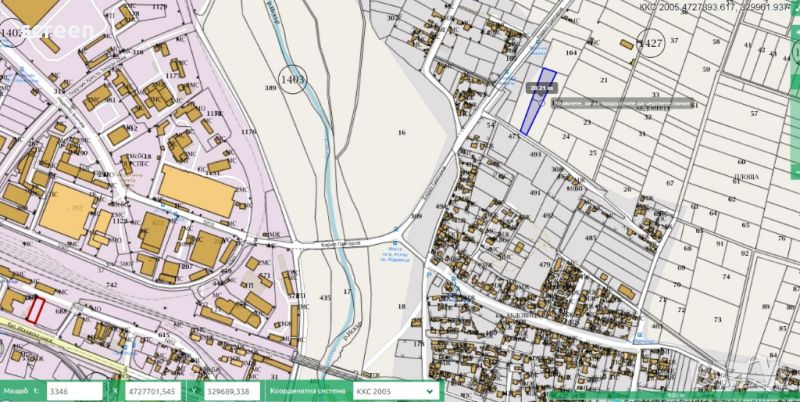The height and width of the screenshot is (402, 800).
Task: Select parcel 491 on the map
Action: click(535, 193)
